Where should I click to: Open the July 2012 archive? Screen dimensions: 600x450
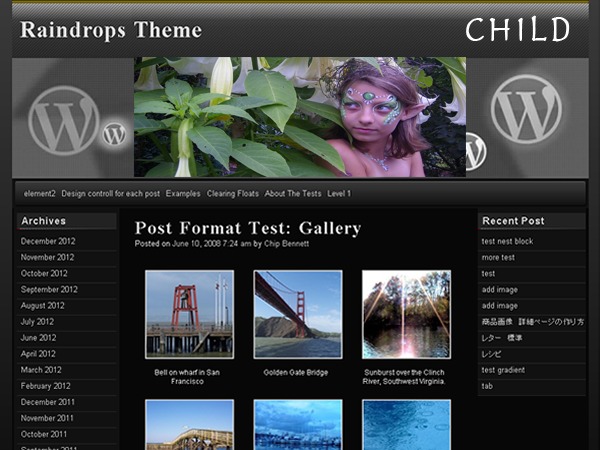click(x=37, y=321)
